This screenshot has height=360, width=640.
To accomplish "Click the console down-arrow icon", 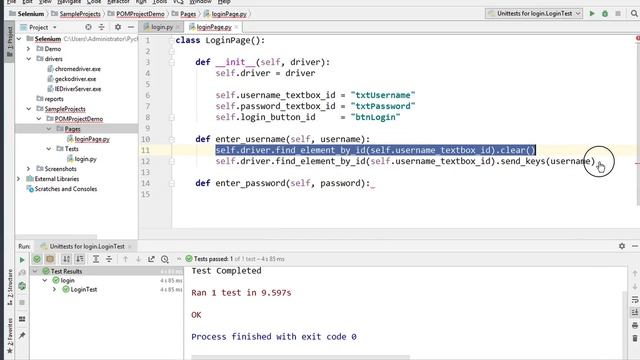I will [635, 287].
